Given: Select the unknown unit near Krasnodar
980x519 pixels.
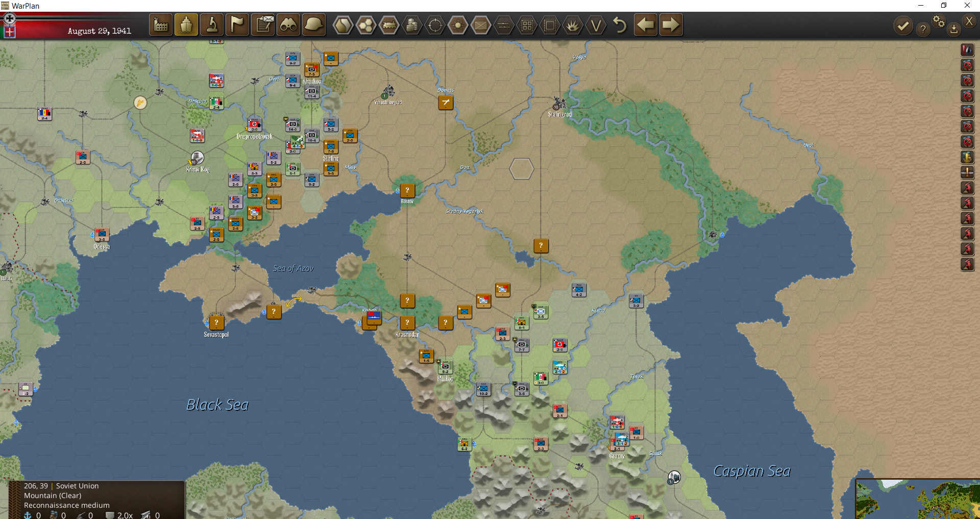Looking at the screenshot, I should (407, 323).
